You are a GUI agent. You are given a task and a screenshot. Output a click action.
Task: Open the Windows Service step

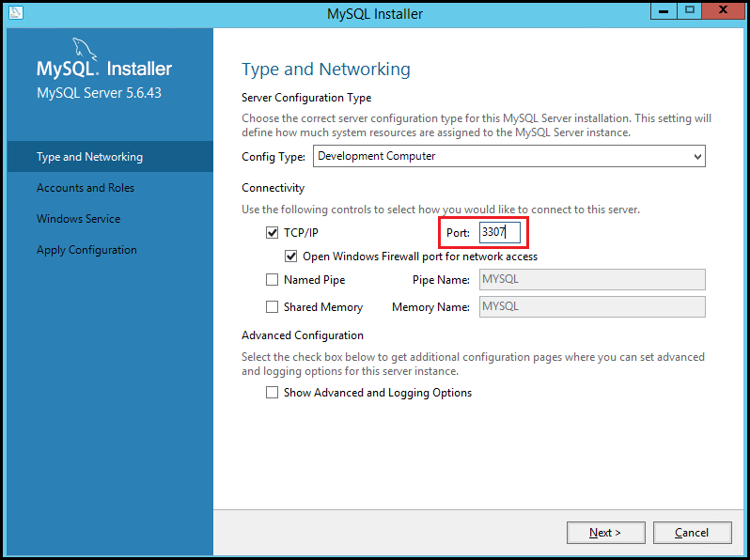[x=78, y=219]
